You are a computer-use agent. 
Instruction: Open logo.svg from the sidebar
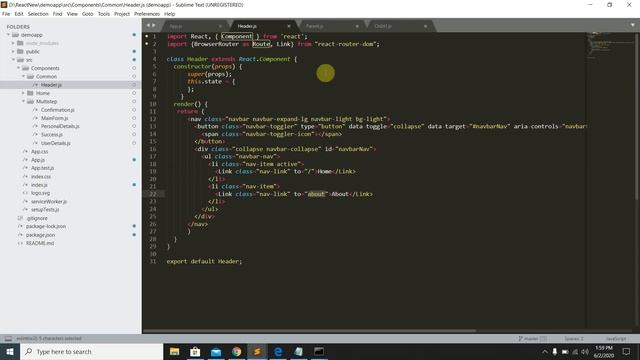click(x=40, y=193)
